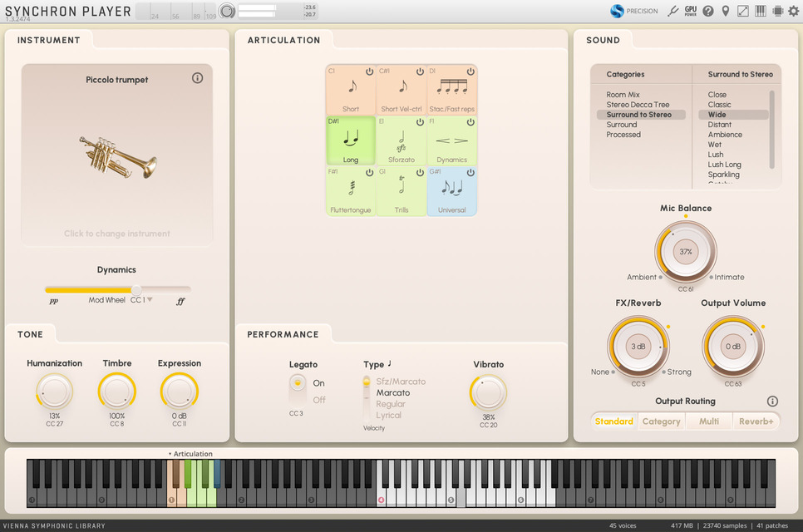Open the CC 1 dropdown under Dynamics
803x532 pixels.
[141, 300]
